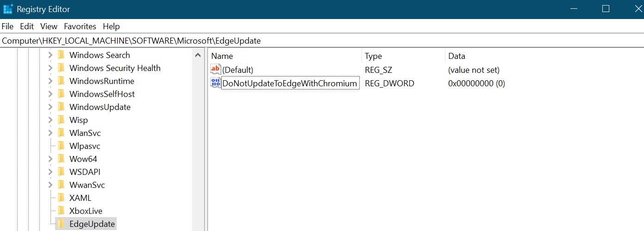Click the (Default) string value icon
Viewport: 644px width, 231px height.
point(216,70)
